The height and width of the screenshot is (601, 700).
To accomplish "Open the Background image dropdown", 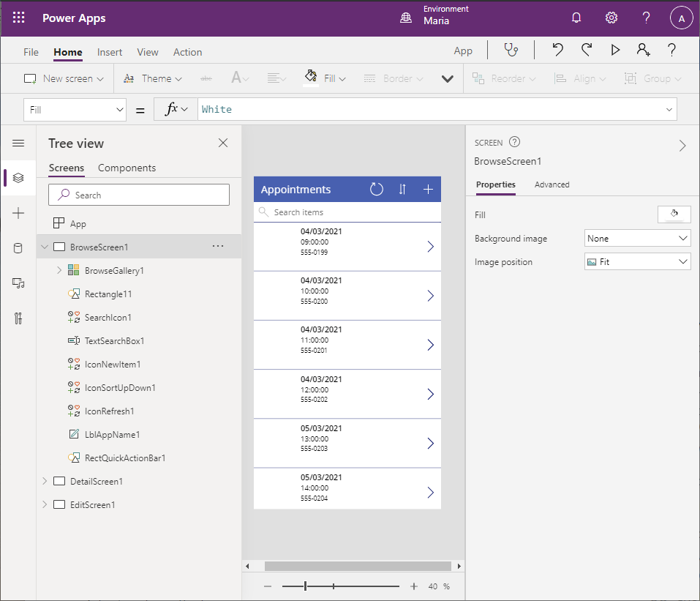I will [x=637, y=239].
